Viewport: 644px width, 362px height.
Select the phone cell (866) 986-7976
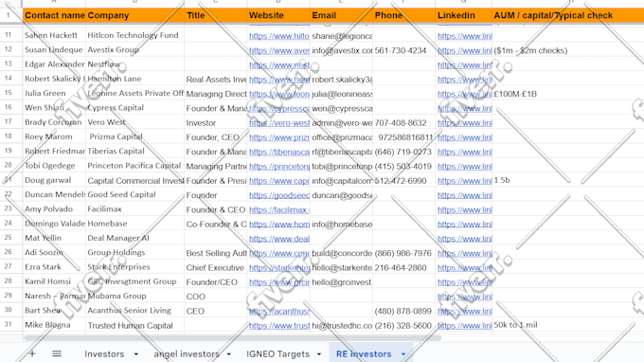404,252
